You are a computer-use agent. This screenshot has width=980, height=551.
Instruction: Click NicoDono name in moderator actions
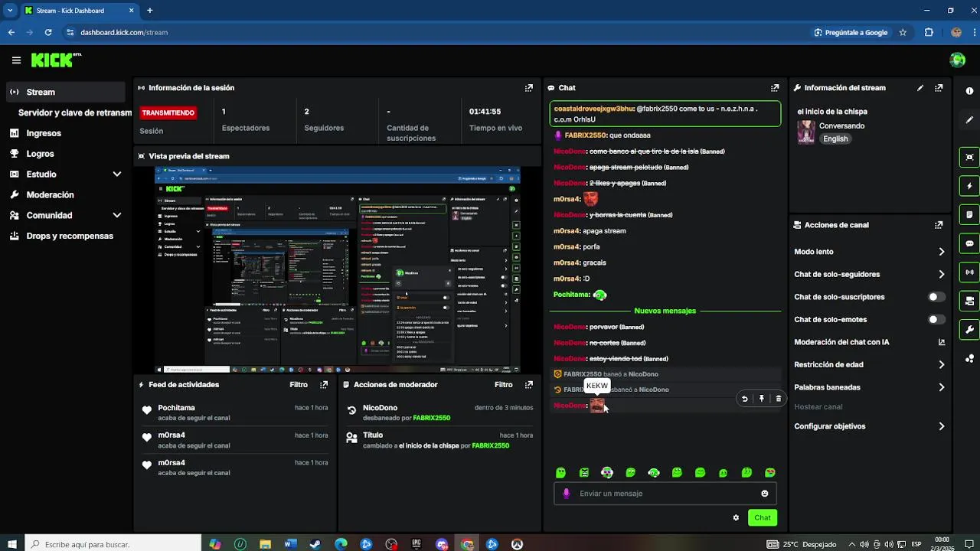click(380, 408)
